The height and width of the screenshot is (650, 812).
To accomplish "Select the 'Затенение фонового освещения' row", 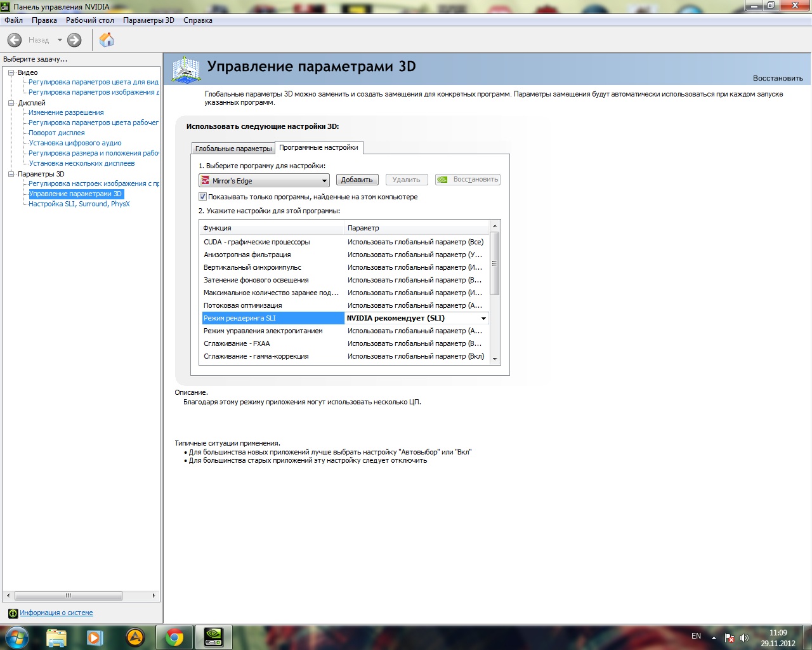I will coord(345,280).
